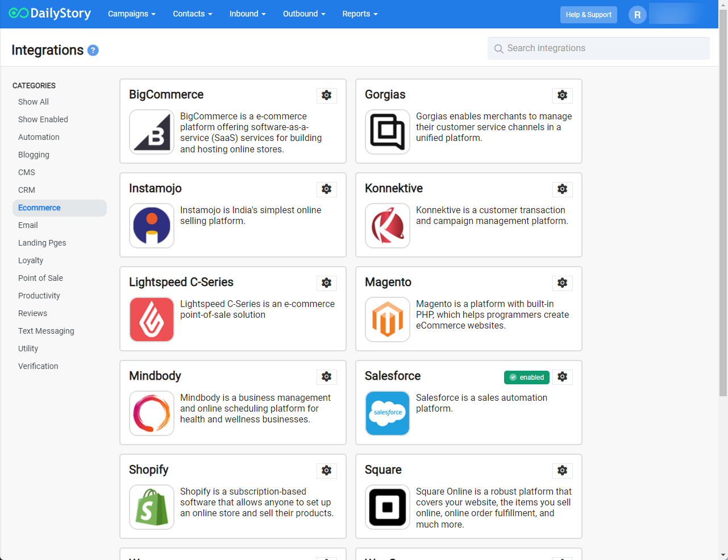Click the Mindbody logo
The height and width of the screenshot is (560, 728).
(x=152, y=413)
